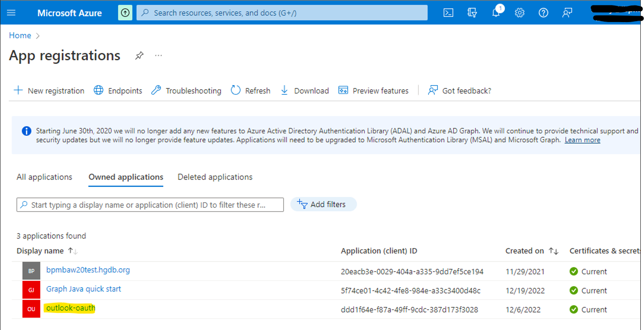Screen dimensions: 644x330
Task: Click Got feedback?
Action: [460, 91]
